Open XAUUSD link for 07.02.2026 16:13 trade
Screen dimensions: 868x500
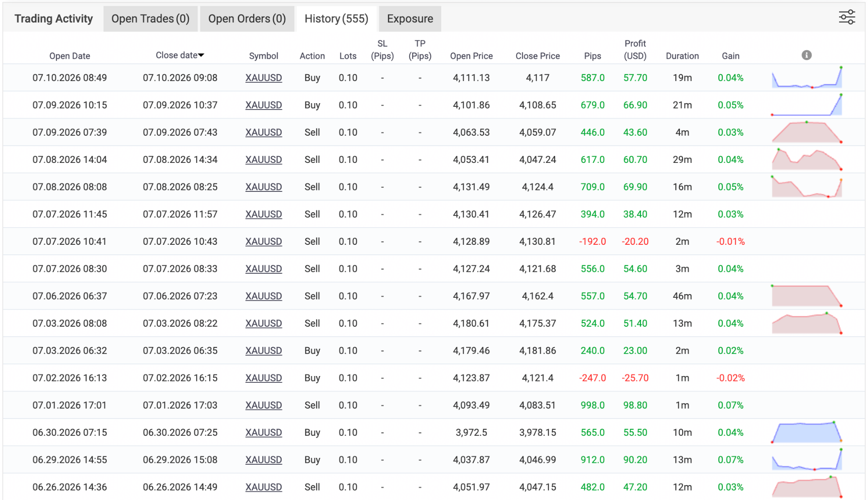(x=264, y=378)
